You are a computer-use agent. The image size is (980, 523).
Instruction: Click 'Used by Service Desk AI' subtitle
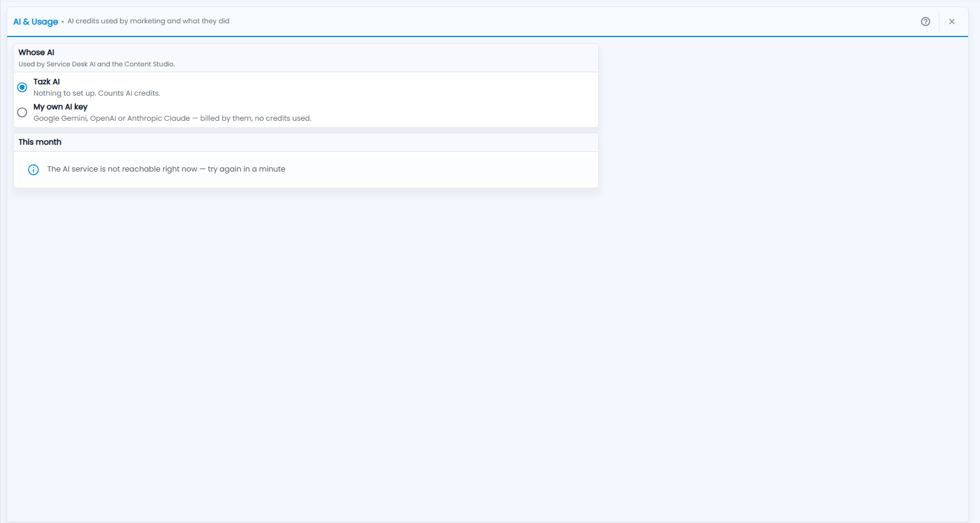[x=97, y=64]
